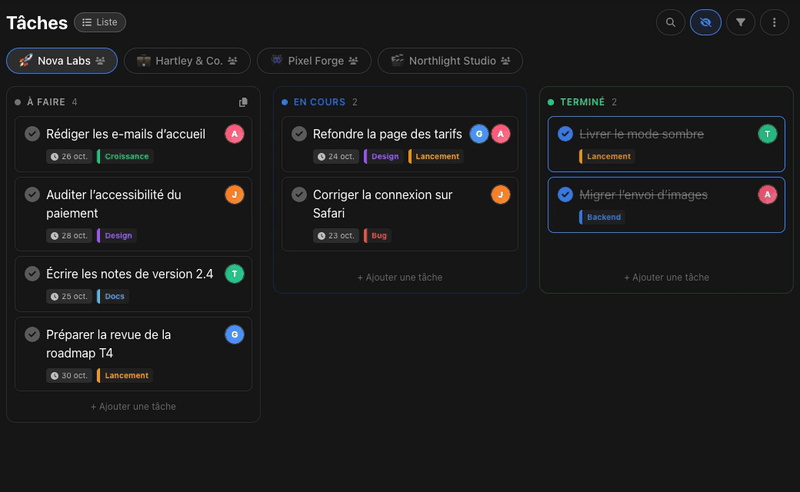Click avatar A on Migrer l'envoi d'images
Screen dimensions: 800x492
coord(767,194)
